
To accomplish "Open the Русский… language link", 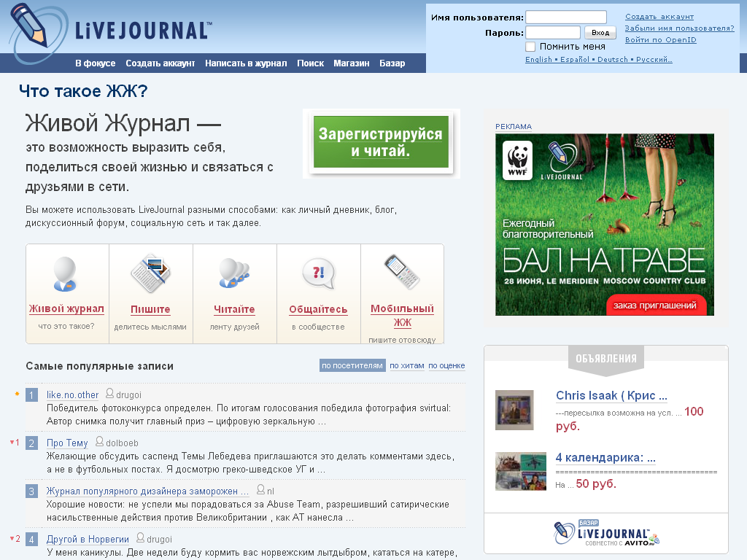I will 654,60.
